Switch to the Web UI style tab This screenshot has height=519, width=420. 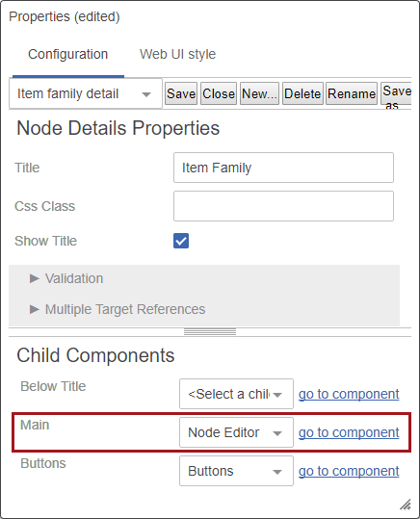pyautogui.click(x=177, y=54)
